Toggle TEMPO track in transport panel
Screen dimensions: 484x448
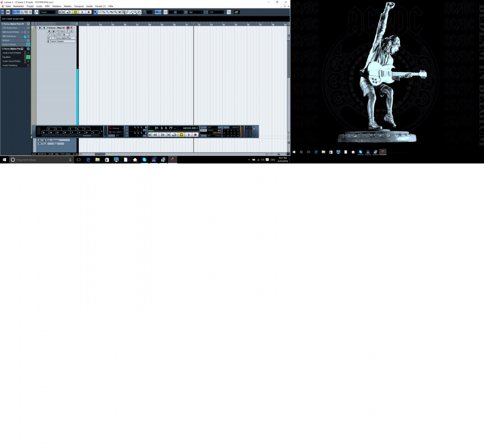pyautogui.click(x=203, y=131)
